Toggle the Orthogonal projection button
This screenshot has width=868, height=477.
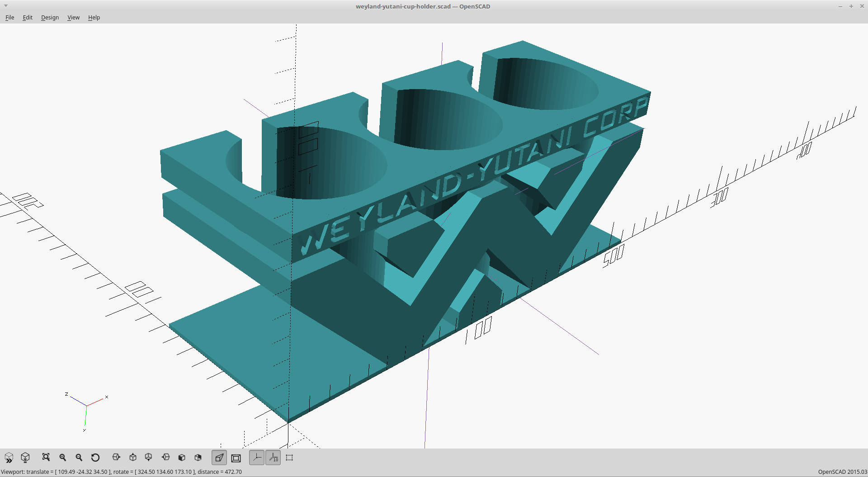236,458
